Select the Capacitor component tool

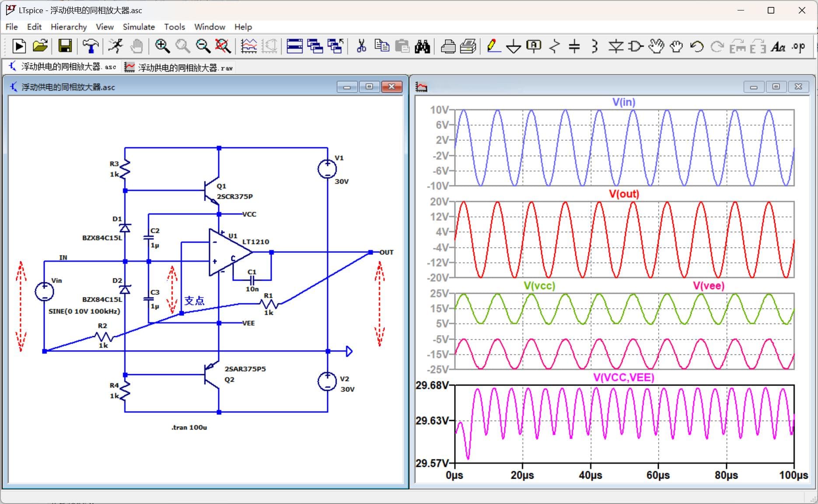[574, 46]
